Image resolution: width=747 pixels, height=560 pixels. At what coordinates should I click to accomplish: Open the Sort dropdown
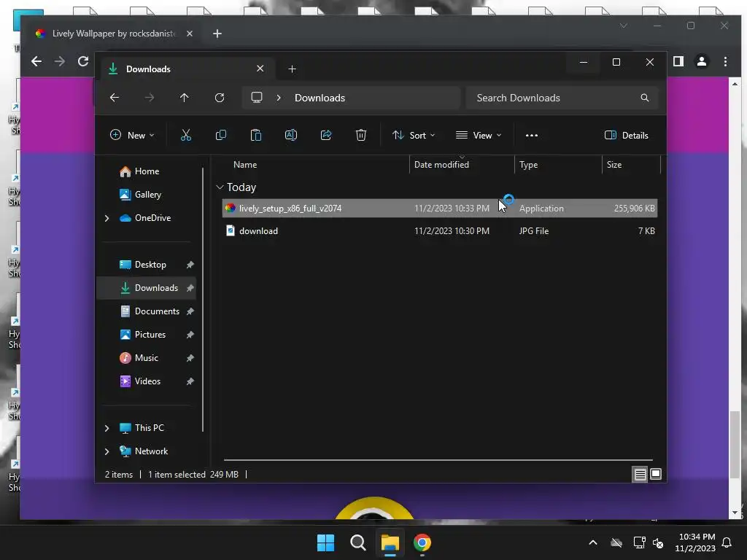pos(414,135)
